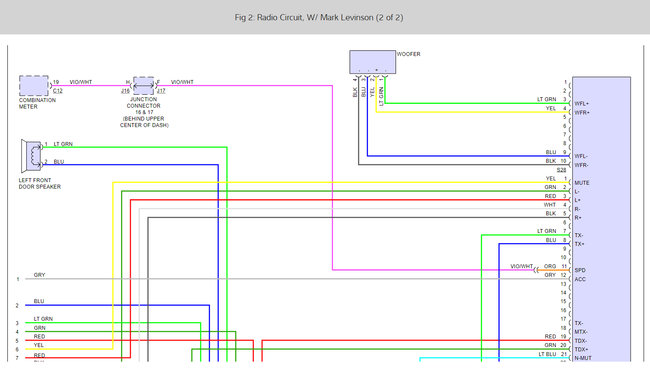Click vertical 'BLK' label under woofer pin 4
650x375 pixels.
tap(355, 92)
